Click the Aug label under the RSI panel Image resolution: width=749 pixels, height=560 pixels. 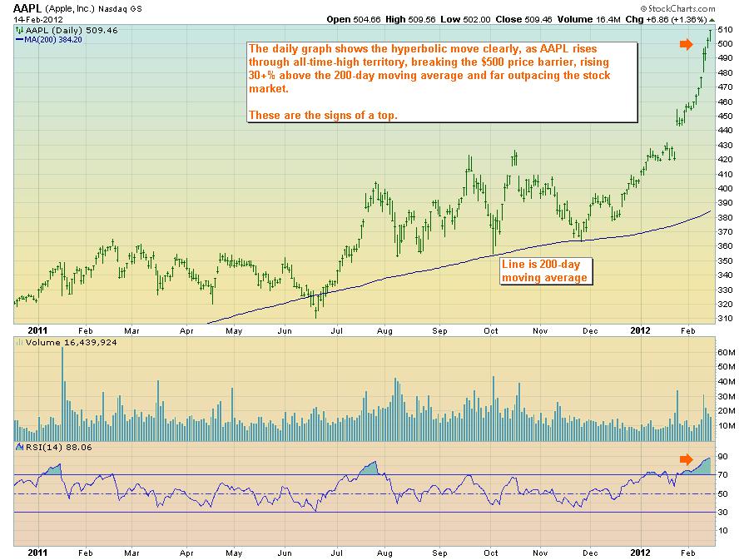[x=384, y=553]
